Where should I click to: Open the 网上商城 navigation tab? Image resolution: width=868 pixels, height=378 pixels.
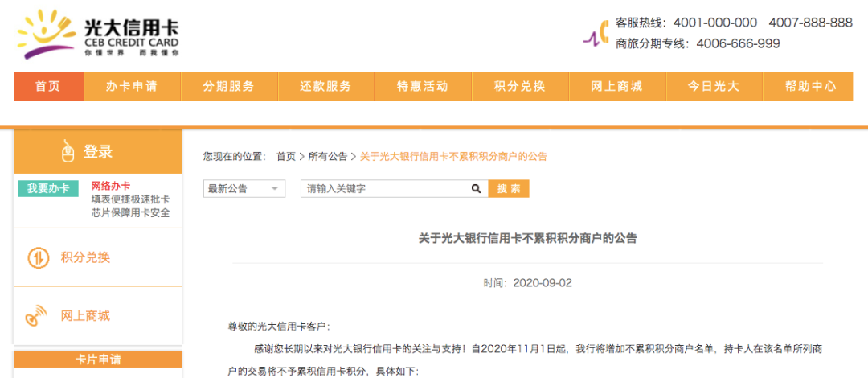click(x=616, y=87)
